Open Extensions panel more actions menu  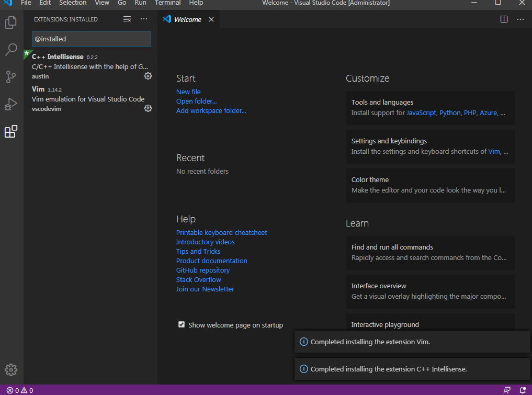click(144, 19)
